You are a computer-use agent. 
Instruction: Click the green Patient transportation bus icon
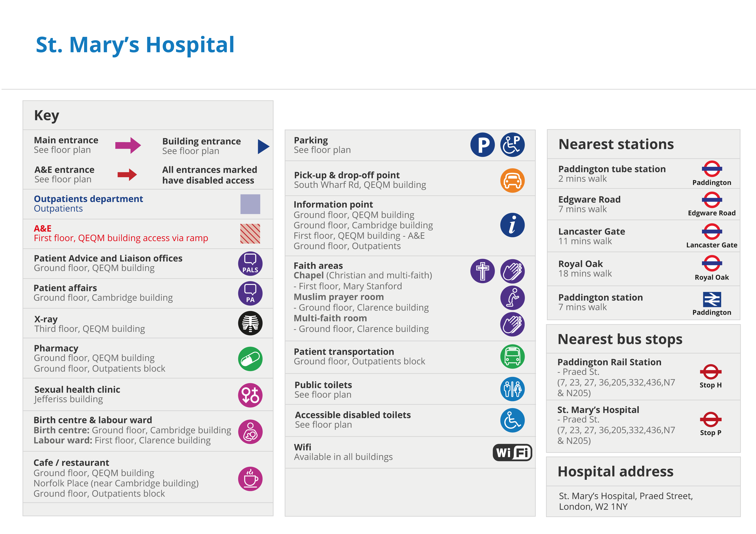(x=512, y=356)
